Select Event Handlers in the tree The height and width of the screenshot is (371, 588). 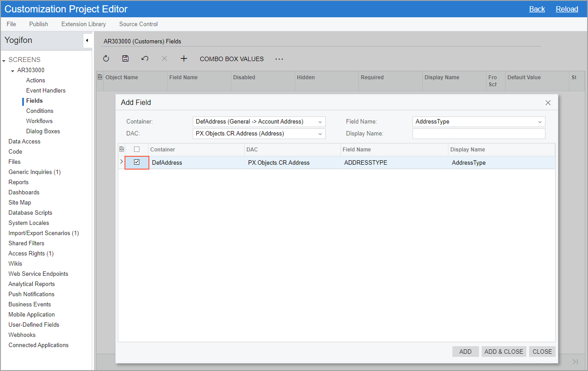[46, 90]
